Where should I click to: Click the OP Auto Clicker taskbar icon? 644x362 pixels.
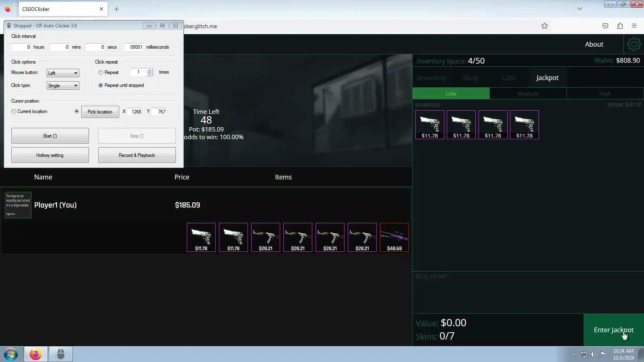(61, 354)
